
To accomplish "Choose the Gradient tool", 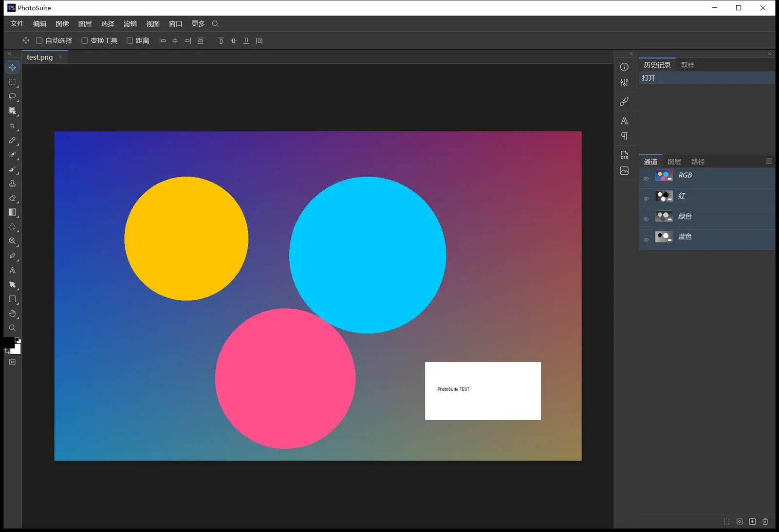I will coord(13,212).
